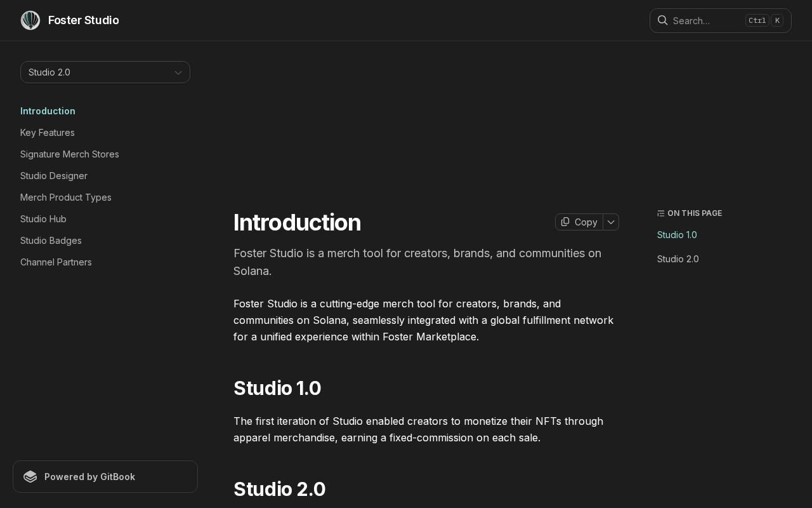The width and height of the screenshot is (812, 508).
Task: Select Studio Hub in sidebar
Action: tap(43, 219)
